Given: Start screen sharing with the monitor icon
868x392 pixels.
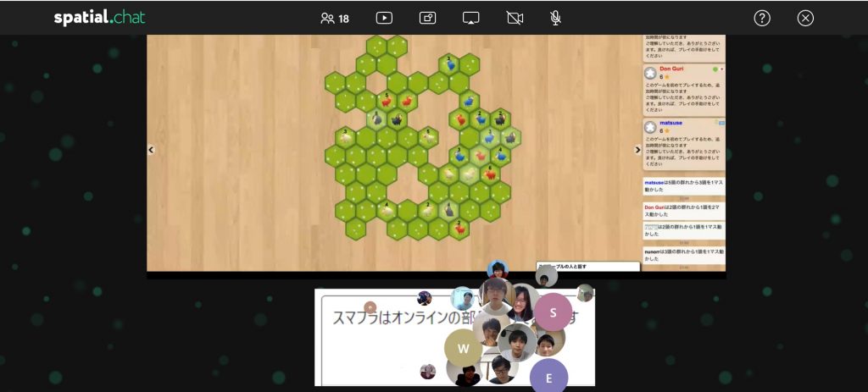Looking at the screenshot, I should coord(471,19).
